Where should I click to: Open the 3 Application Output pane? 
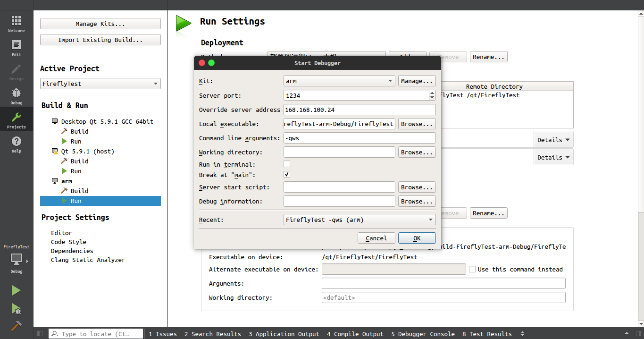tap(284, 334)
